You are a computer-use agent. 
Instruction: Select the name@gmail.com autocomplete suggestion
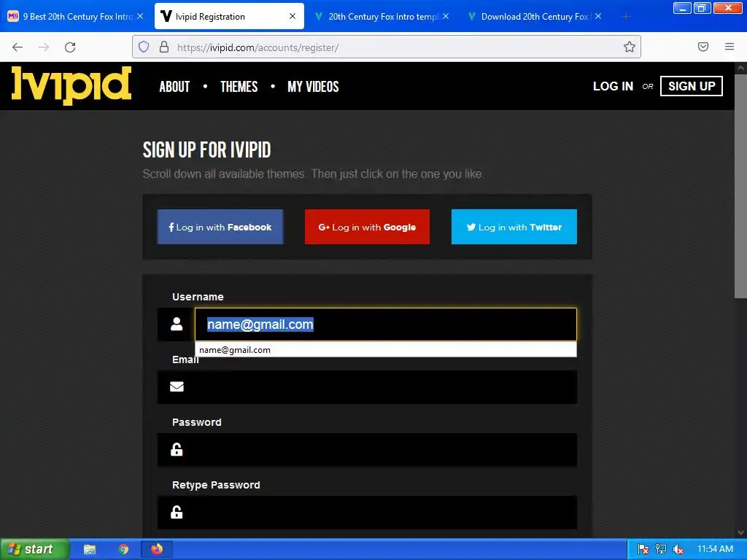click(x=385, y=349)
